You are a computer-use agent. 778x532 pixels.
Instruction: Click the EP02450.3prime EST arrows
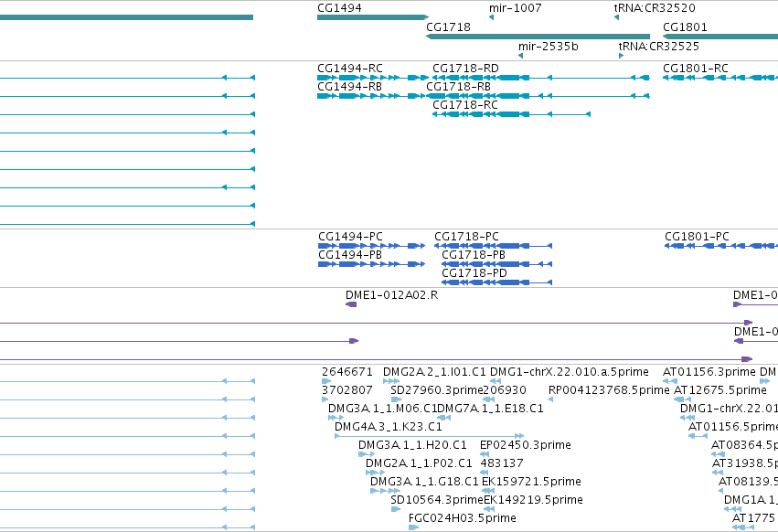tap(485, 454)
